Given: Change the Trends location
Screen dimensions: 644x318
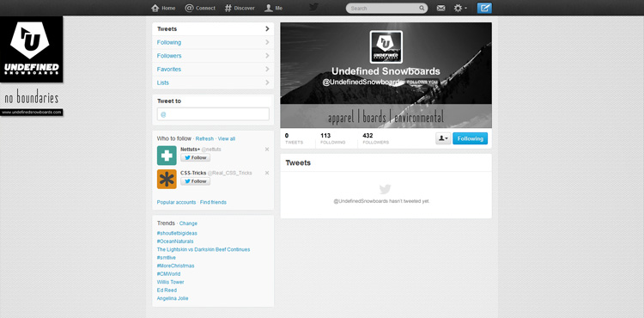Looking at the screenshot, I should coord(188,223).
